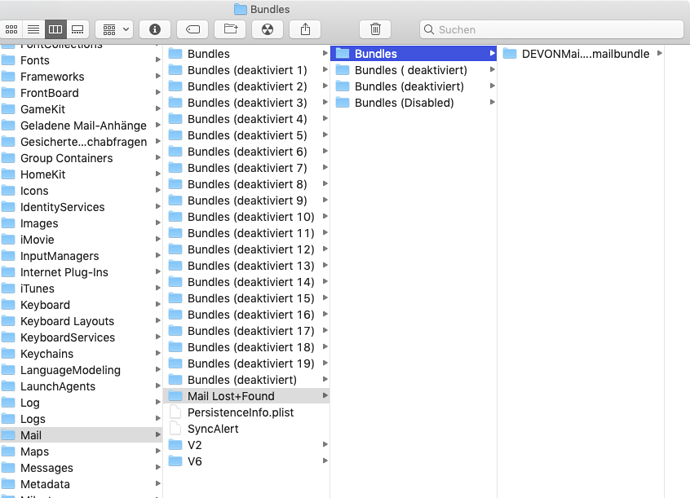Click the trash Delete toolbar icon
690x498 pixels.
375,30
